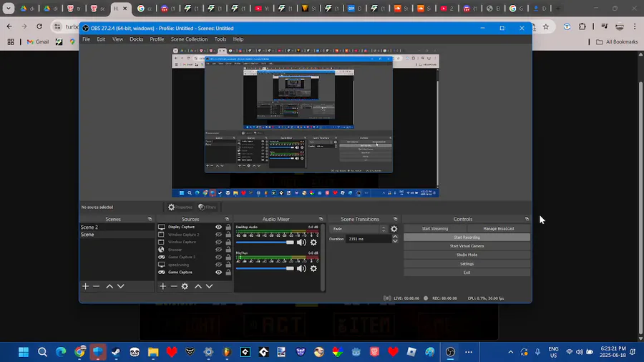Image resolution: width=644 pixels, height=362 pixels.
Task: Move source down in the Sources panel
Action: point(210,286)
